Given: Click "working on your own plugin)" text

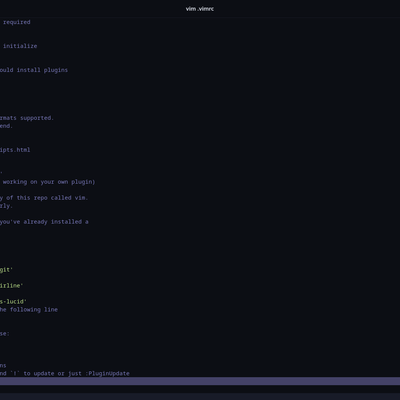Looking at the screenshot, I should tap(49, 182).
